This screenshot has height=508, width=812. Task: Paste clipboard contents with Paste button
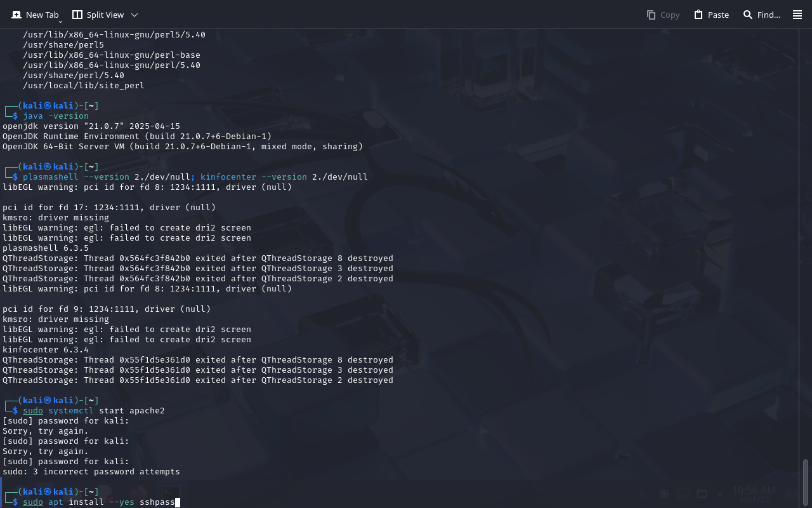(711, 15)
